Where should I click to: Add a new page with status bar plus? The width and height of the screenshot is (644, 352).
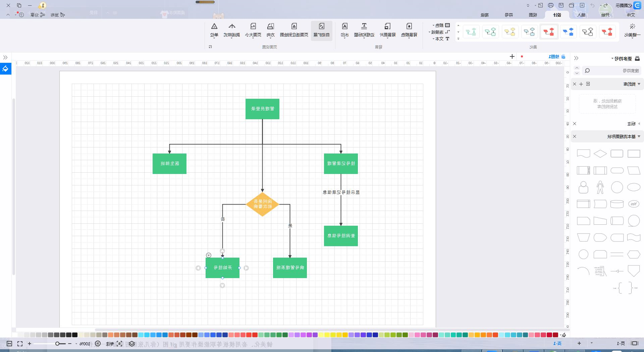tap(579, 343)
